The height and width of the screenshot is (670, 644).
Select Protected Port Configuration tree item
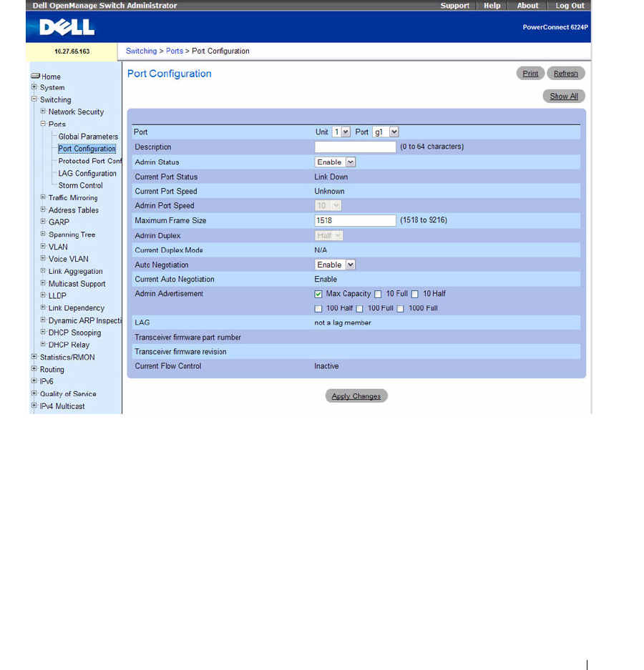[89, 161]
